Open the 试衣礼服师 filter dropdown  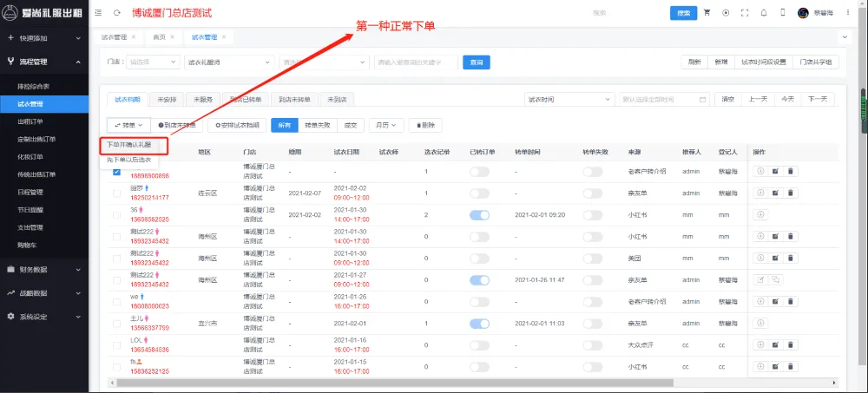coord(229,62)
